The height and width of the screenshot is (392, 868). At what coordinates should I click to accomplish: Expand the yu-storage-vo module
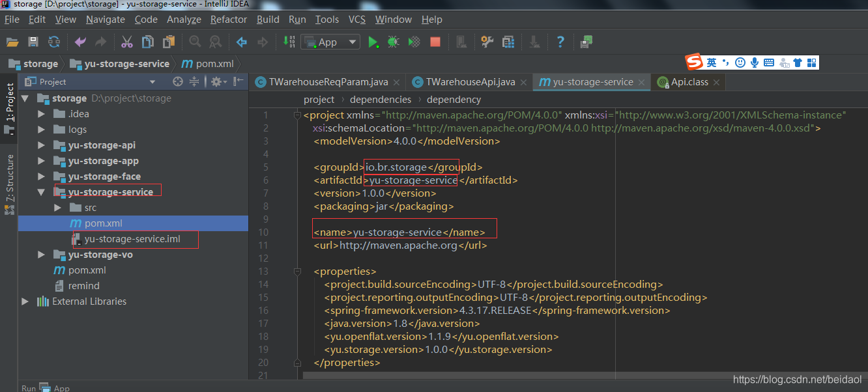(42, 255)
